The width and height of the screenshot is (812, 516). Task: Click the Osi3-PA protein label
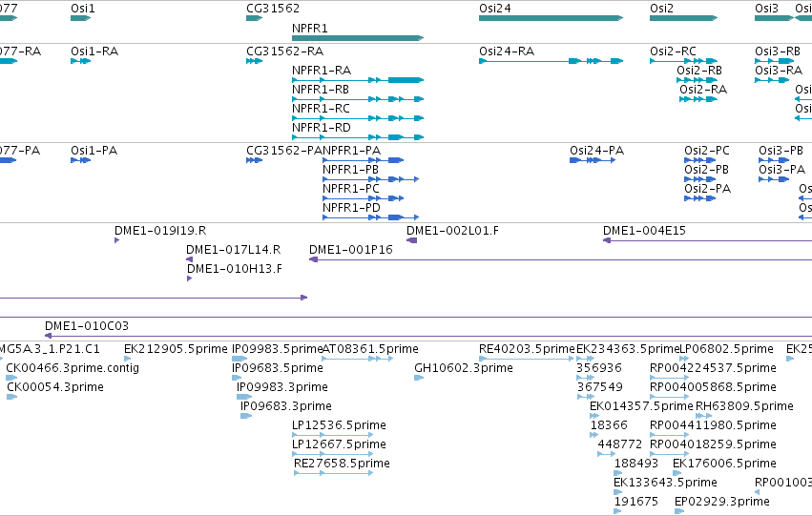(x=782, y=170)
